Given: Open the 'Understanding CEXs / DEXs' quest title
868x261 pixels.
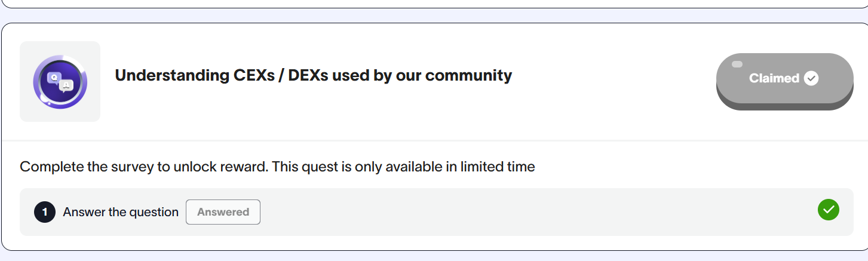Looking at the screenshot, I should (x=313, y=76).
